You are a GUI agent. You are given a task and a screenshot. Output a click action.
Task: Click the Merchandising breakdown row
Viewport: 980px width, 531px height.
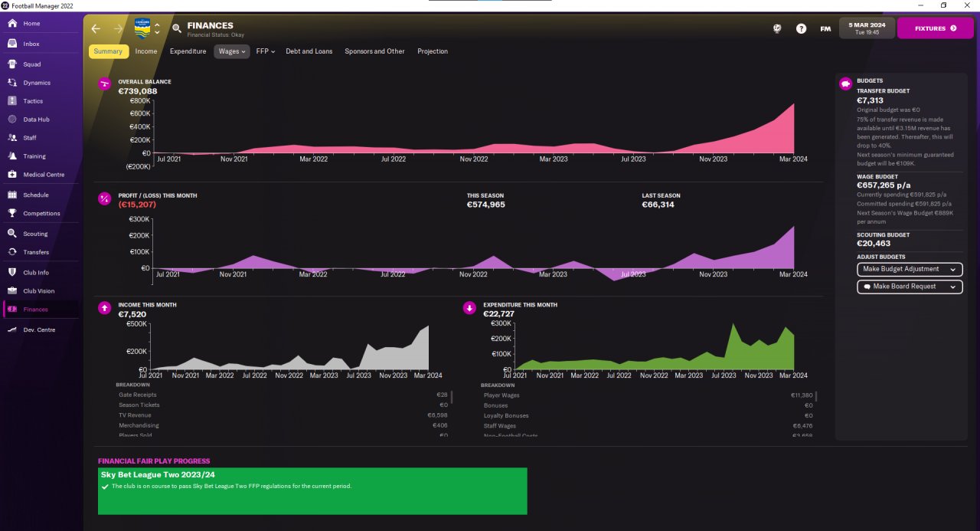(283, 425)
